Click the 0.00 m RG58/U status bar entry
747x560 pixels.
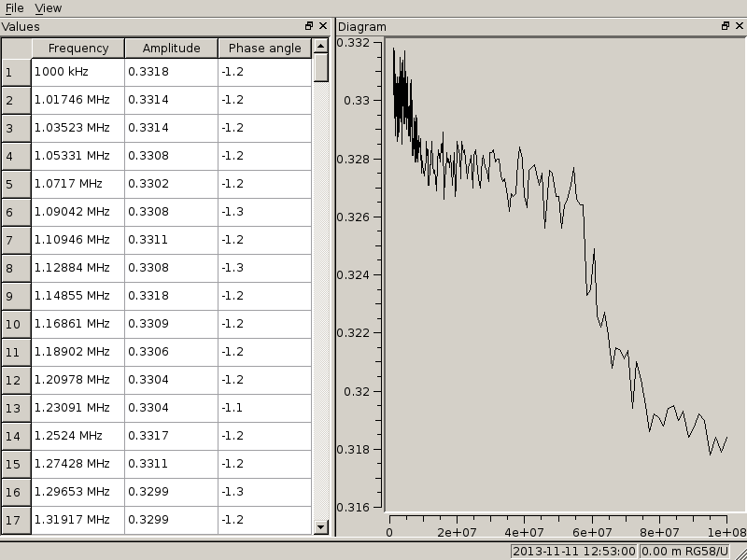(x=684, y=552)
